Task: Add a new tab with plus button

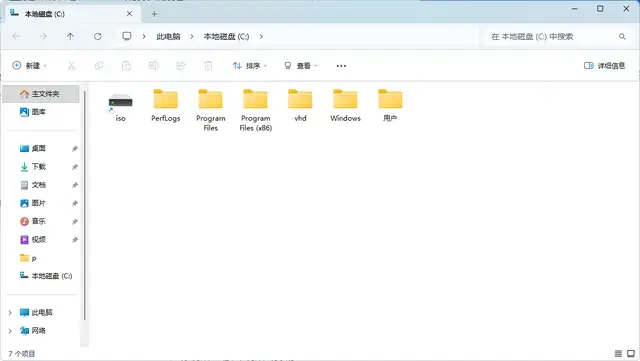Action: [x=154, y=14]
